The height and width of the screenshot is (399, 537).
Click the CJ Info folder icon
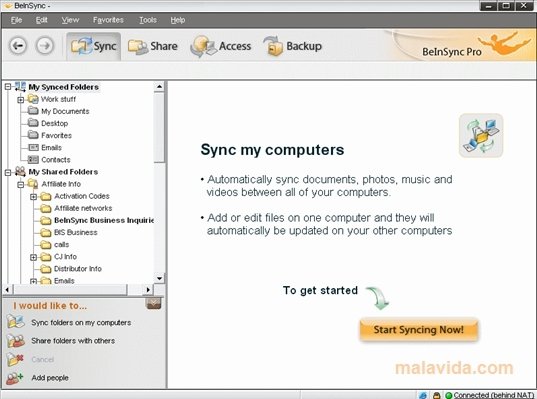tap(46, 257)
